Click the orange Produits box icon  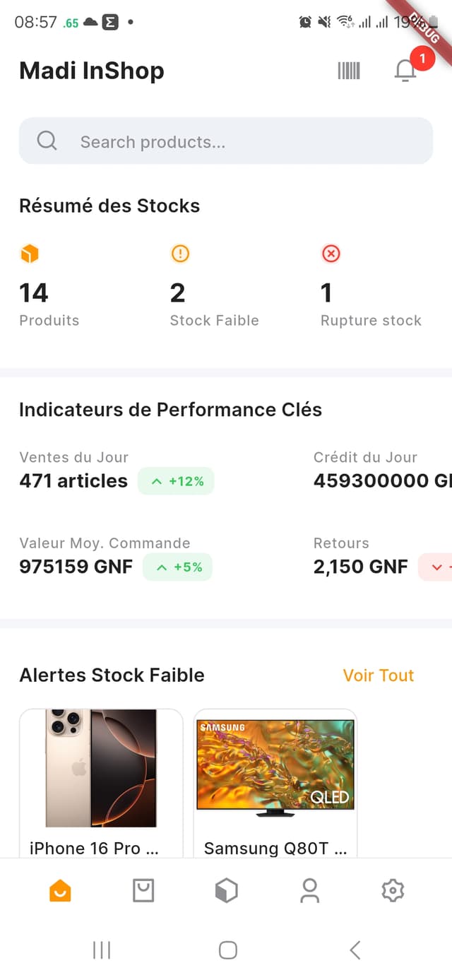click(30, 253)
